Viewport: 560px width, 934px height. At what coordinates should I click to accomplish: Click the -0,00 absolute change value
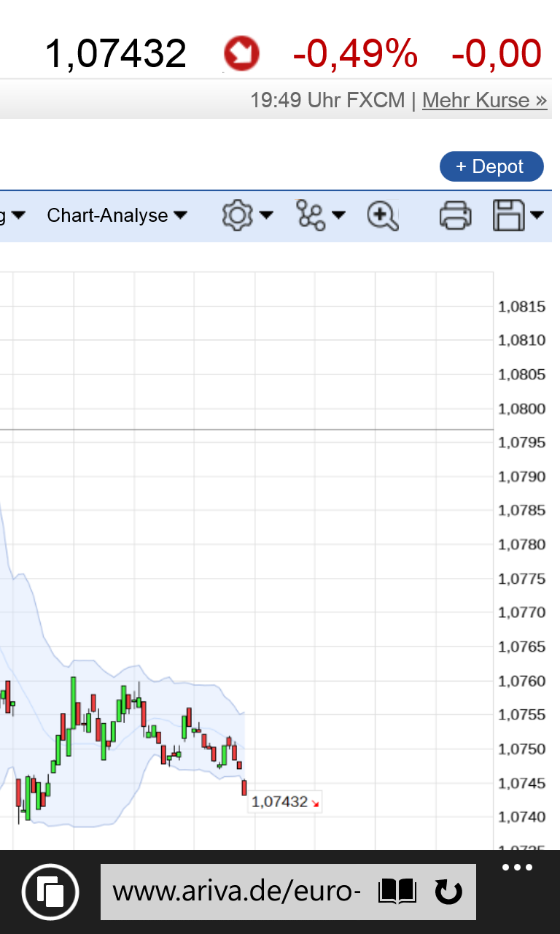pos(497,54)
